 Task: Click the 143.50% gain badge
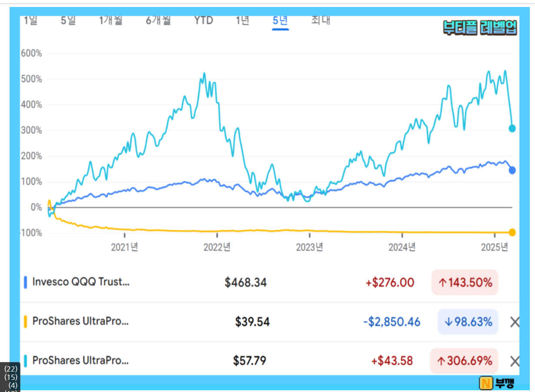point(465,282)
